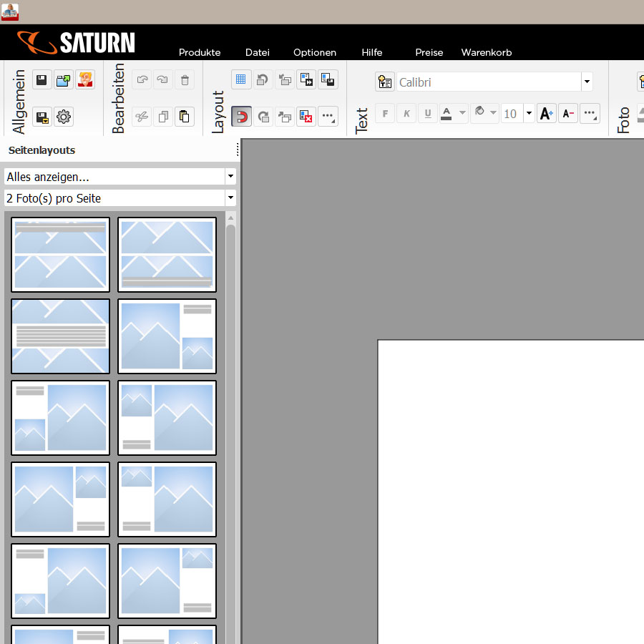Click the delete layout red X icon
The width and height of the screenshot is (644, 644).
pos(306,117)
